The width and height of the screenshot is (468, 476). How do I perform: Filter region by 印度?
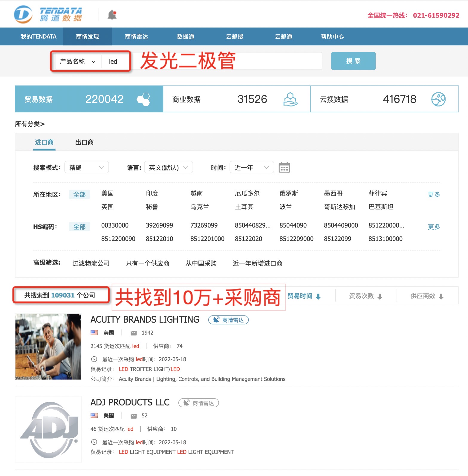coord(152,193)
